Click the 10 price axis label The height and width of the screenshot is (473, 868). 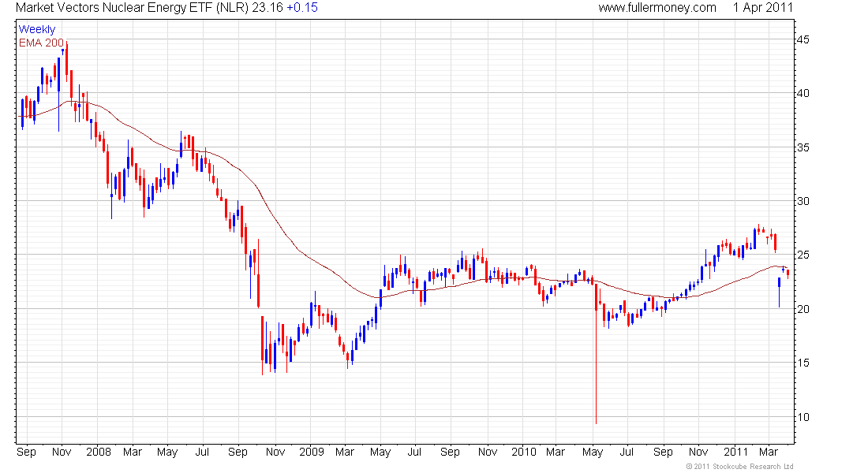click(x=803, y=417)
